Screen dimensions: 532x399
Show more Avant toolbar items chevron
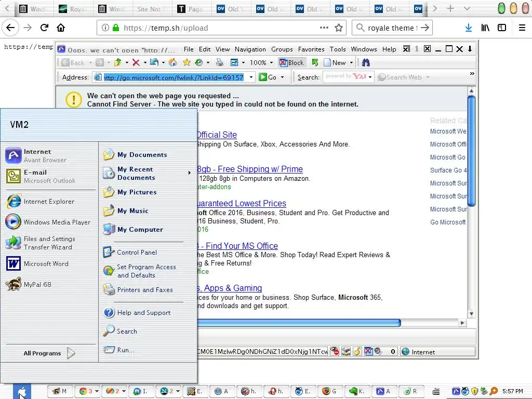(472, 74)
